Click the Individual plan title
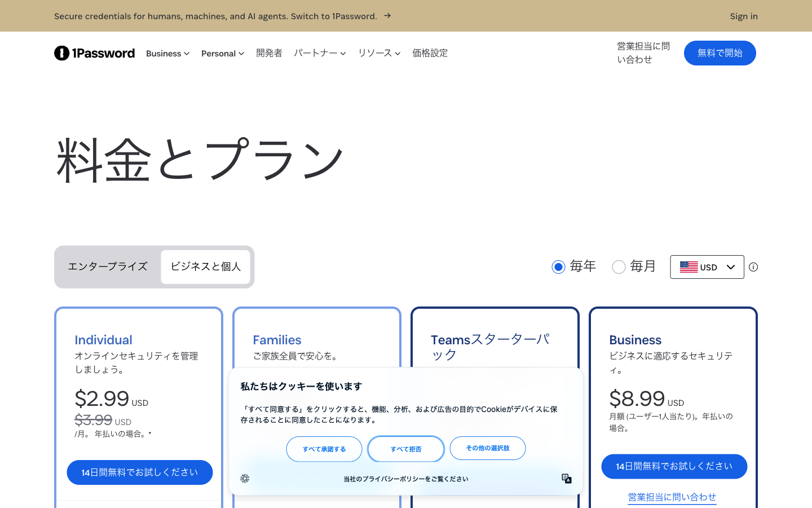812x508 pixels. point(104,340)
